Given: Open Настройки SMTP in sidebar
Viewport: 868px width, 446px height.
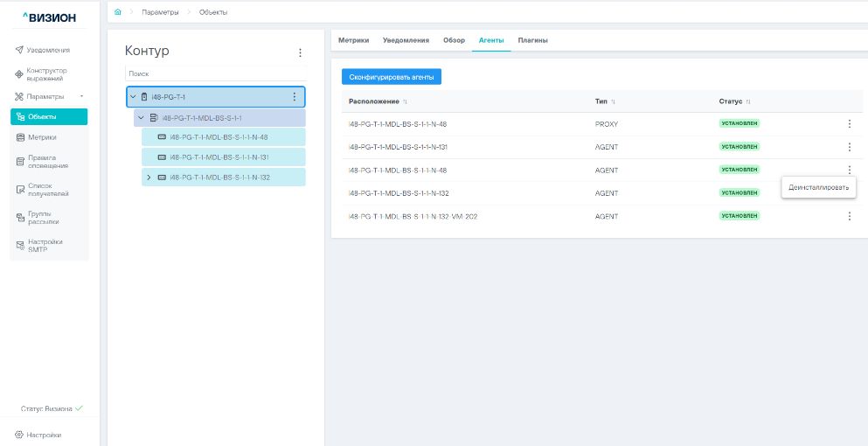Looking at the screenshot, I should pyautogui.click(x=45, y=245).
